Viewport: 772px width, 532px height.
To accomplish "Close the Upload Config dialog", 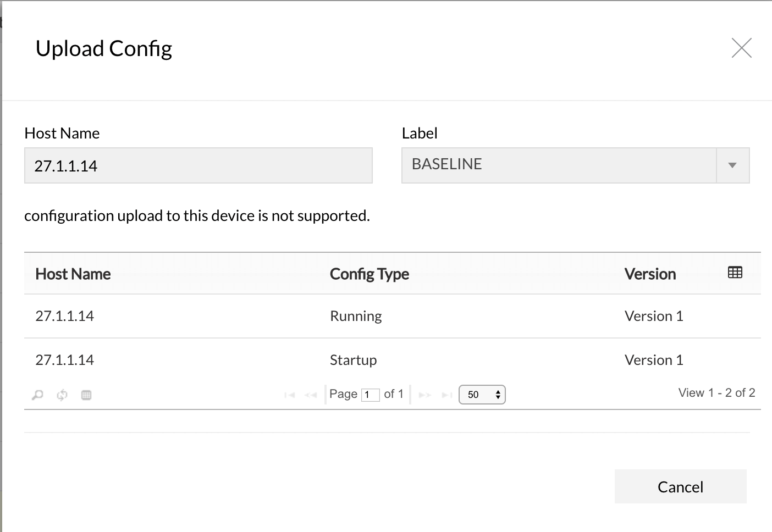I will tap(742, 48).
